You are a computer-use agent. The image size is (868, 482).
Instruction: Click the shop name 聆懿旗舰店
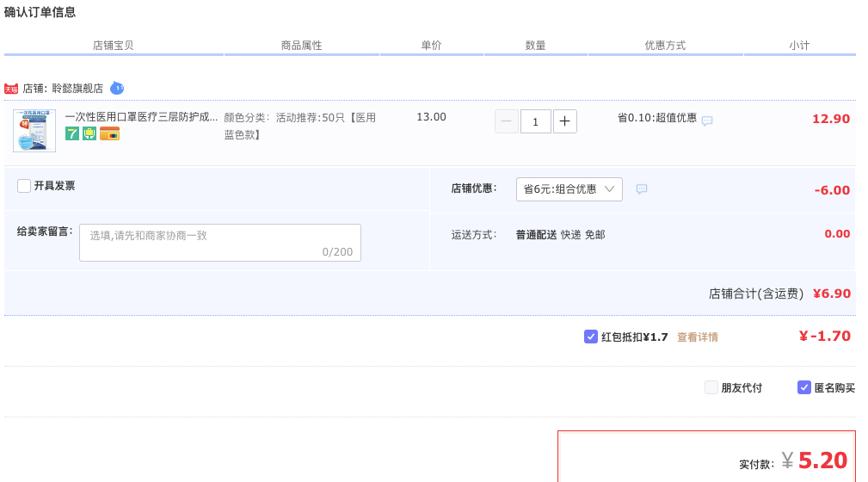[77, 89]
